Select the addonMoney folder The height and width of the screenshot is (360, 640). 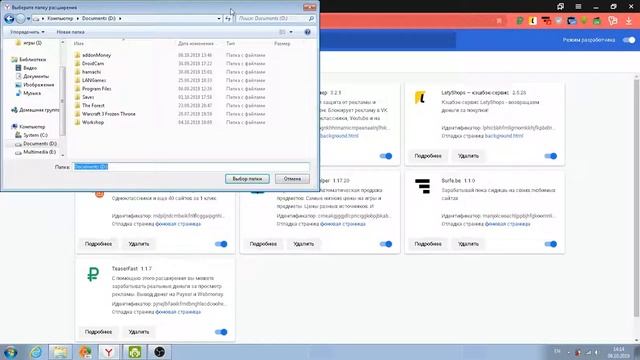(96, 55)
